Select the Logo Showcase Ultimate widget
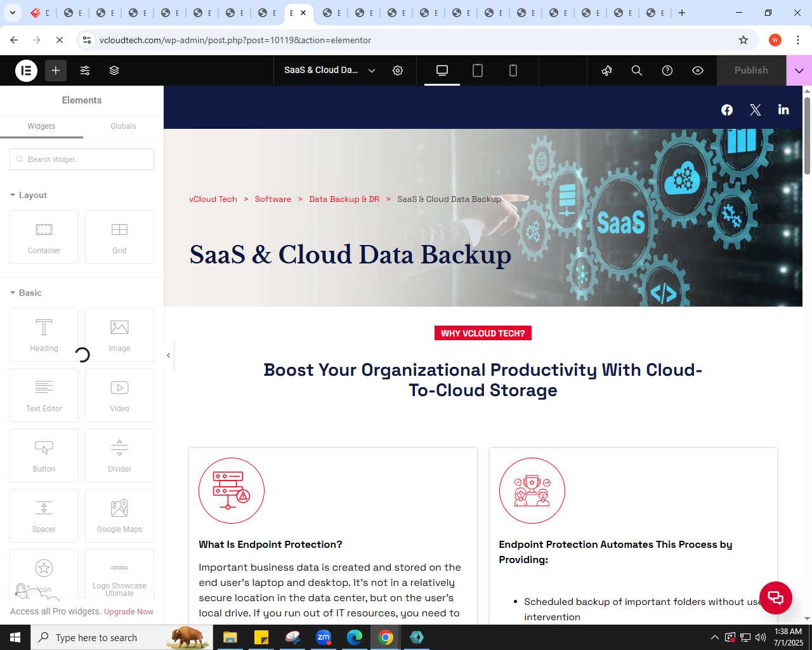This screenshot has height=650, width=812. click(x=119, y=574)
